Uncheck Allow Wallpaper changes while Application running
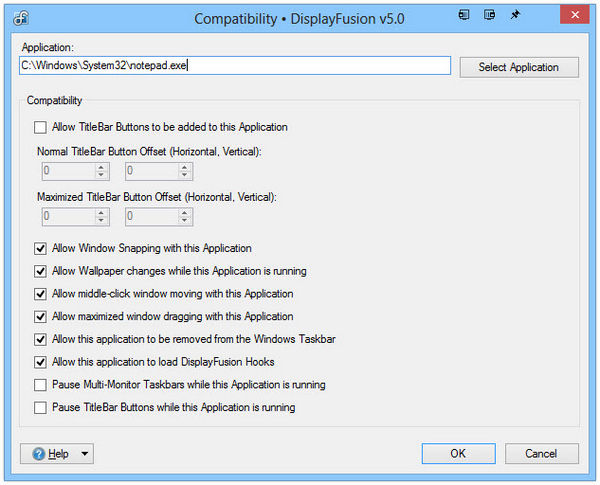600x485 pixels. click(40, 271)
